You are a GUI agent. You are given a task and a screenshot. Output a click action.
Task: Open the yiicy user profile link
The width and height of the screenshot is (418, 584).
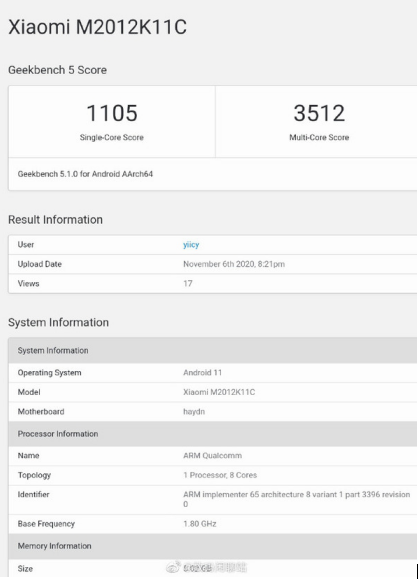[191, 245]
